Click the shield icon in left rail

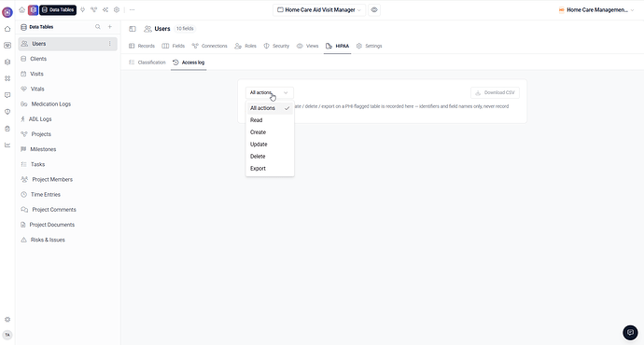7,112
